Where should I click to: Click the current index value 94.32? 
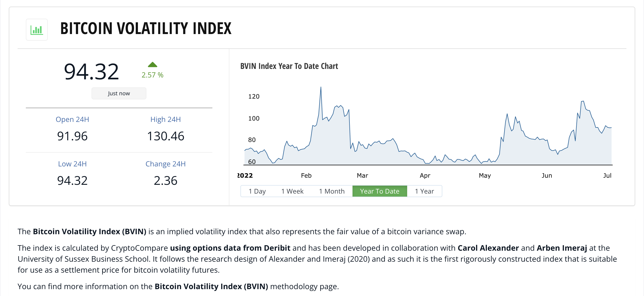pyautogui.click(x=91, y=72)
